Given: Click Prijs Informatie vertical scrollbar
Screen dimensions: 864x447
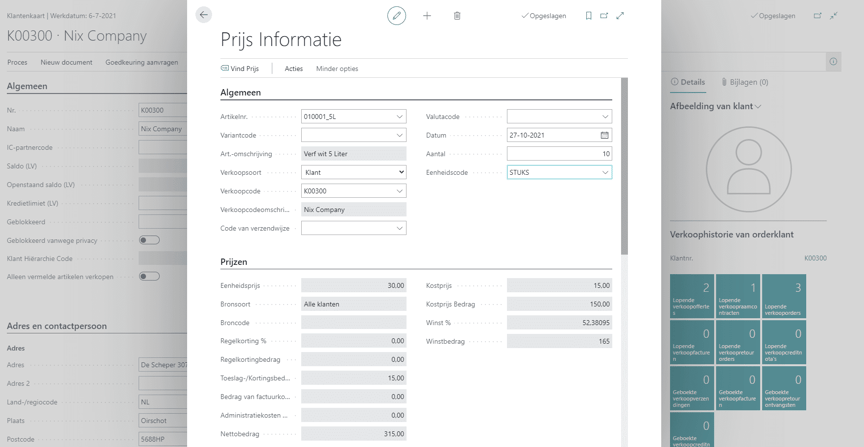Looking at the screenshot, I should 624,166.
